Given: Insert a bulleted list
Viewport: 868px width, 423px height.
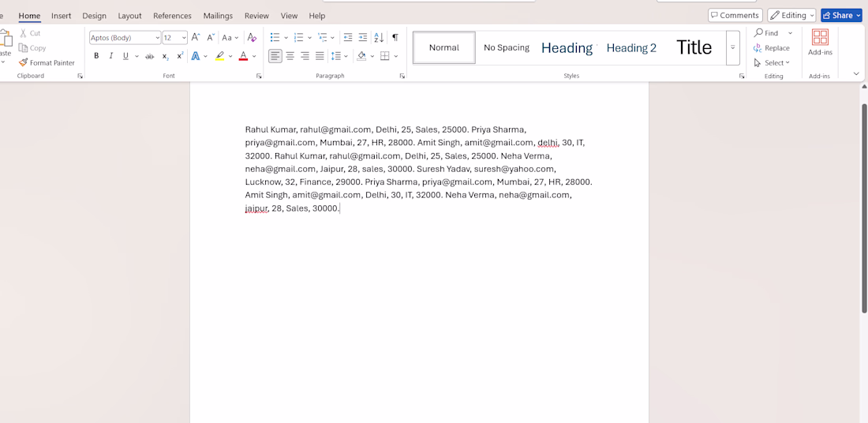Looking at the screenshot, I should pyautogui.click(x=275, y=38).
